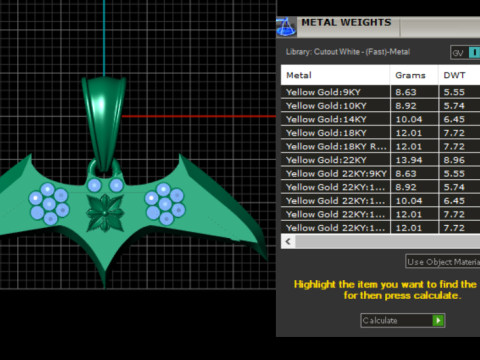The width and height of the screenshot is (480, 360).
Task: Select the Yellow Gold:10KY row
Action: coord(381,106)
